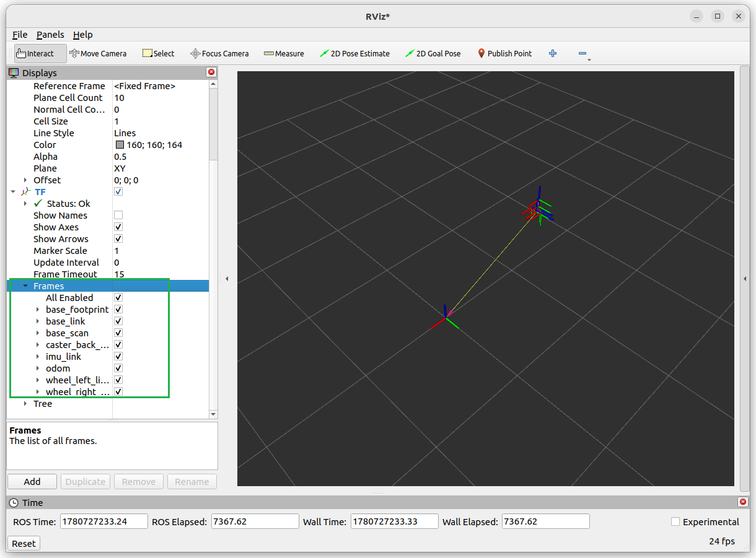
Task: Click the blue minus remove-tool icon
Action: (x=582, y=53)
